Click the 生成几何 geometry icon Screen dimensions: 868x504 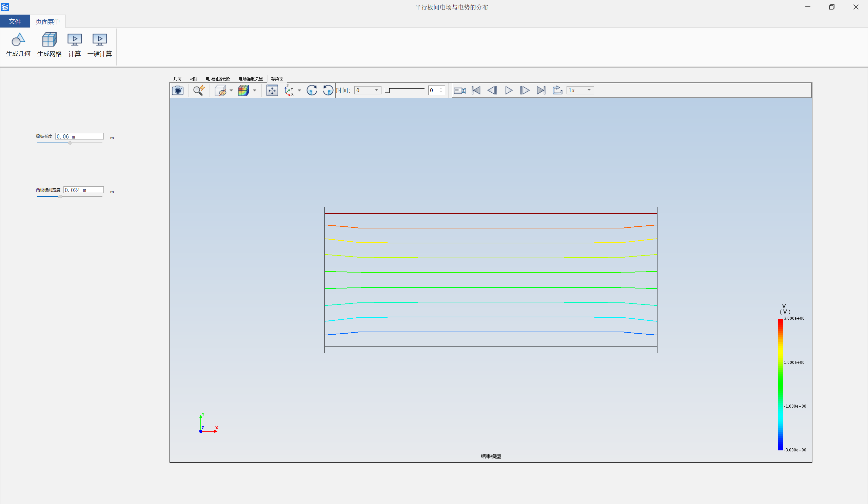[x=18, y=40]
